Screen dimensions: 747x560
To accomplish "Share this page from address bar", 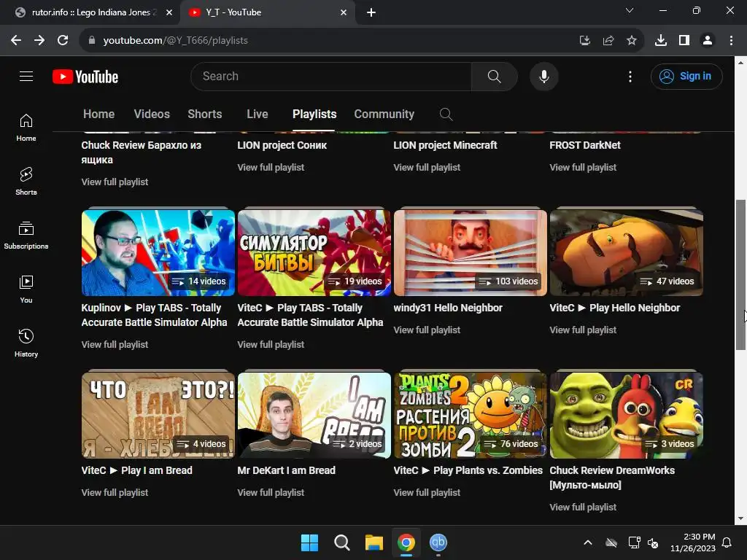I will pyautogui.click(x=608, y=41).
